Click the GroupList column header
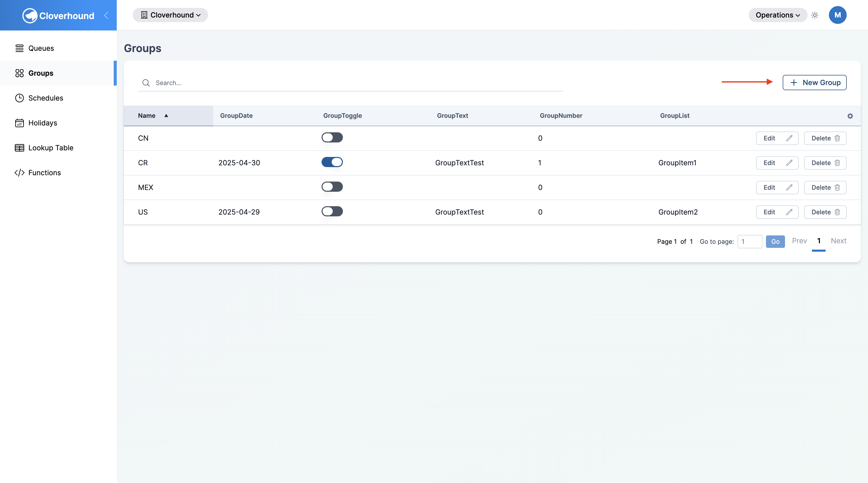 675,116
